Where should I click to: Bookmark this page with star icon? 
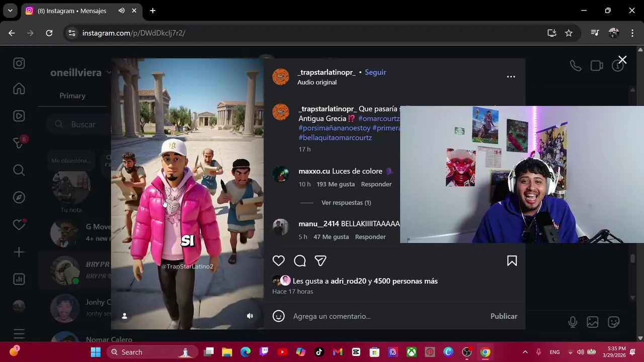pyautogui.click(x=569, y=33)
